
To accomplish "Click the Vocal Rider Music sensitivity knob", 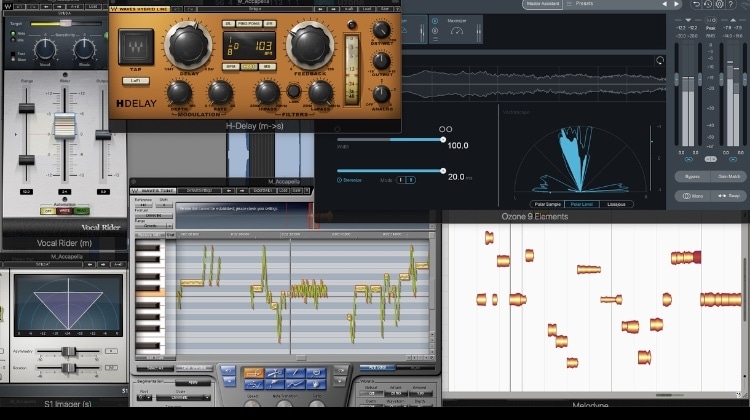I will tap(84, 49).
